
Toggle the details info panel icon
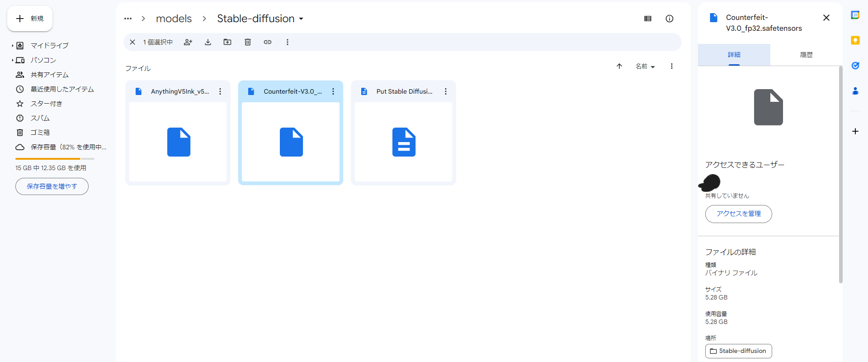pos(670,19)
